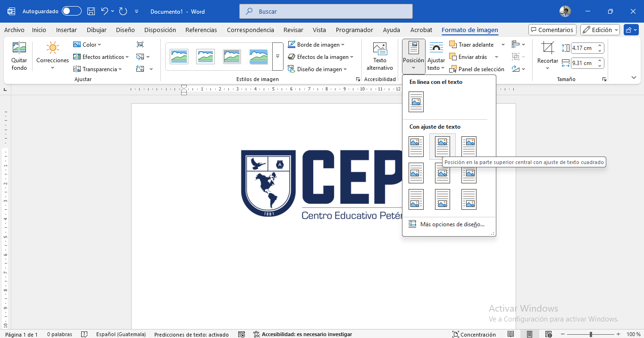Choose bottom left position with square wrapping

coord(416,199)
